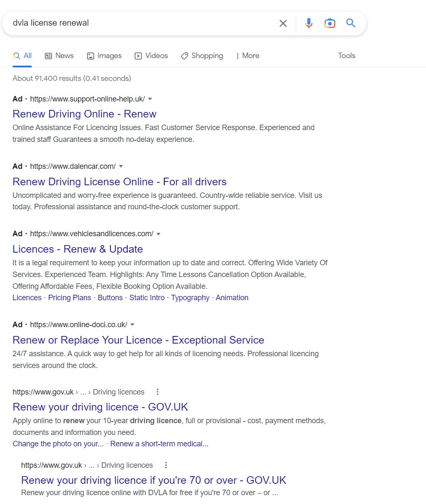Open options for first GOV.UK result

pyautogui.click(x=157, y=392)
